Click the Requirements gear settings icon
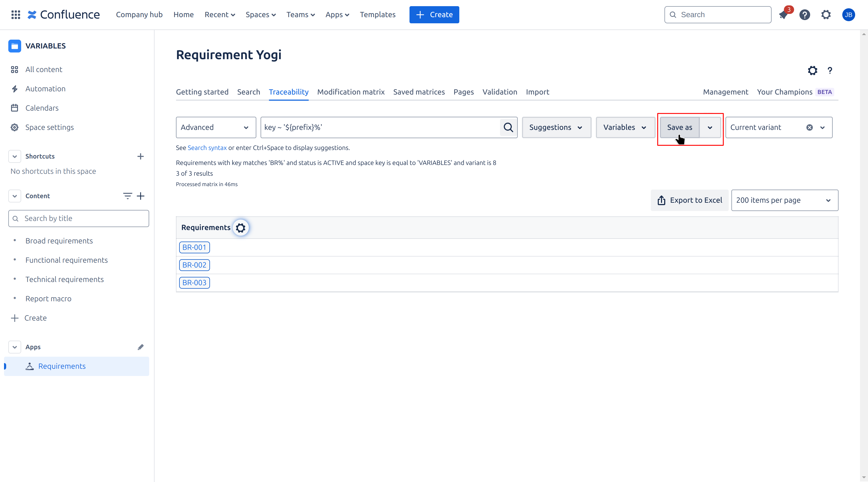 241,227
